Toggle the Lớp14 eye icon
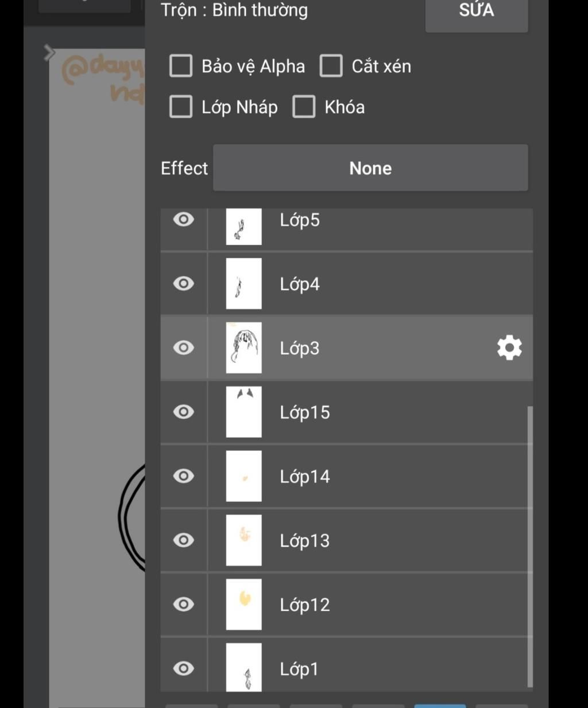This screenshot has height=708, width=588. point(184,476)
